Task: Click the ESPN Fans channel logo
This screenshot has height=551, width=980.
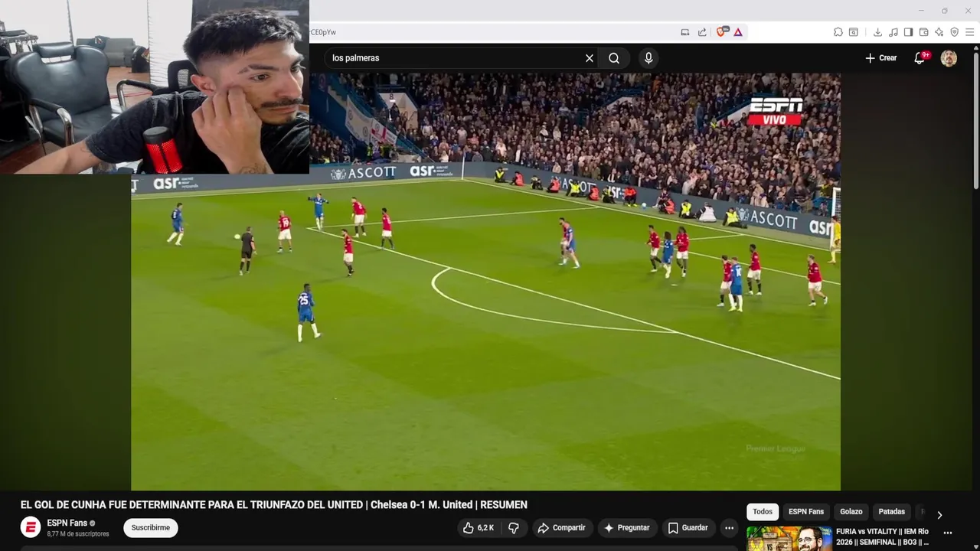Action: 31,527
